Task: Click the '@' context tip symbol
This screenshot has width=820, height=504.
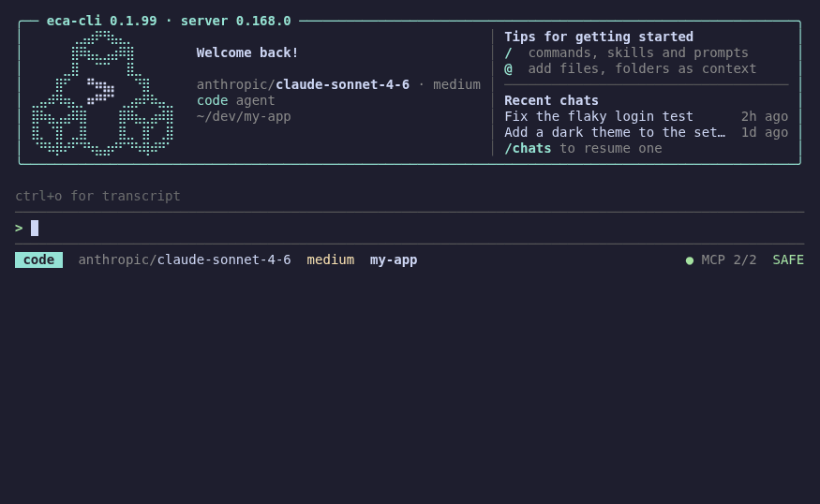Action: (x=508, y=69)
